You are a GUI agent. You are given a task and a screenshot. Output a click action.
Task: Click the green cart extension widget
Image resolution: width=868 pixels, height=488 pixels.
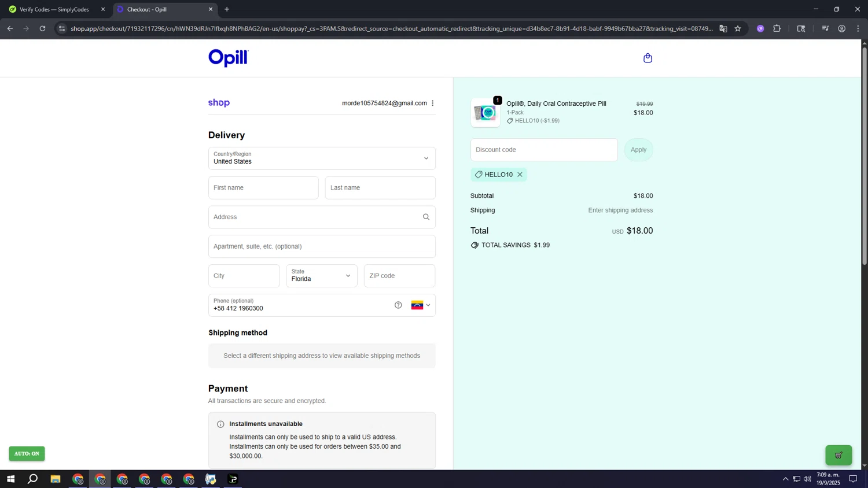tap(838, 455)
